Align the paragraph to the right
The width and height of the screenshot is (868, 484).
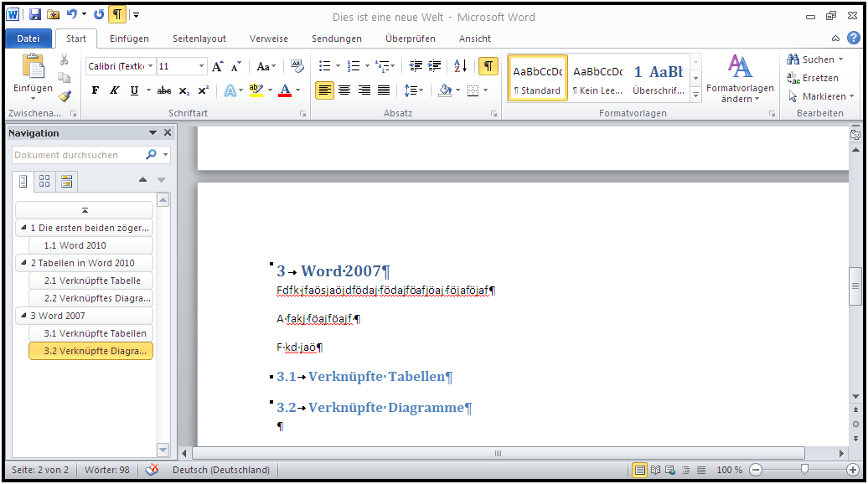(x=364, y=90)
